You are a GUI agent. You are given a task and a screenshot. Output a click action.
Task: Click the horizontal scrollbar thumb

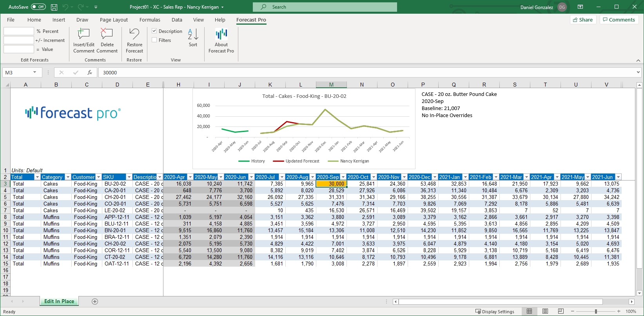click(501, 302)
